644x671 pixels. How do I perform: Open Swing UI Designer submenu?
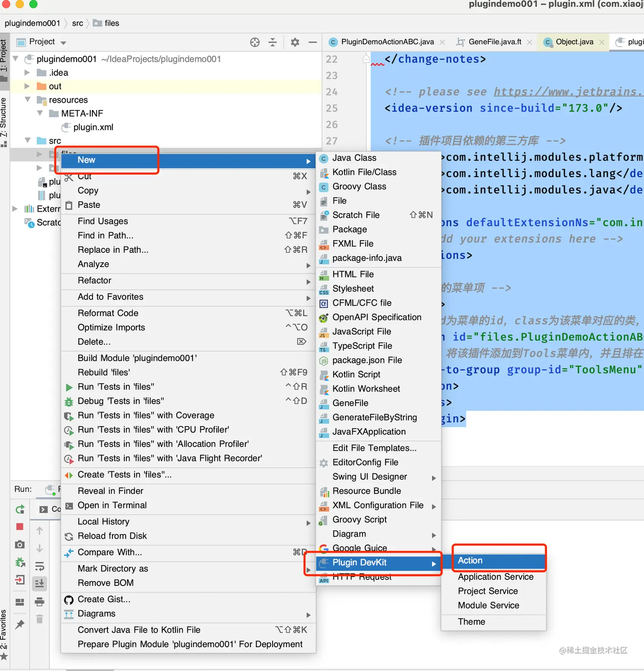378,477
